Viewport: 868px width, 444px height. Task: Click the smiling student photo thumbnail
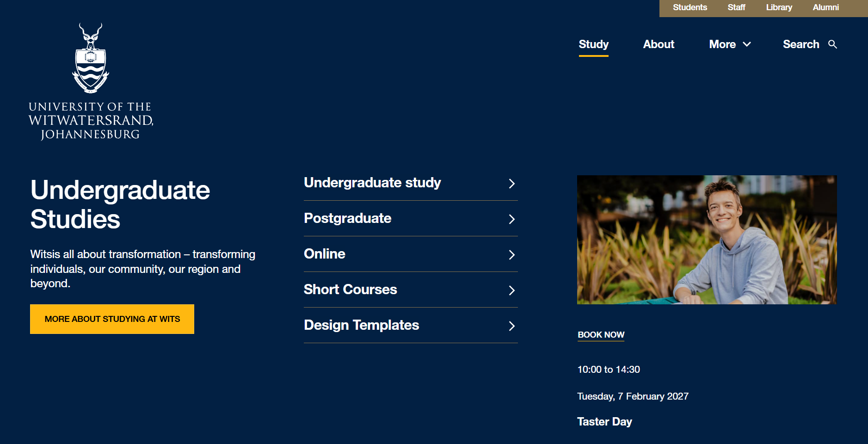coord(707,240)
